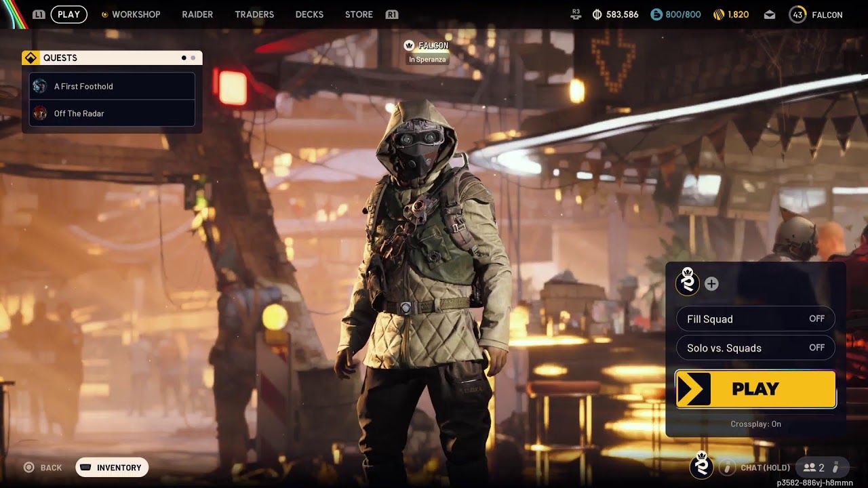Viewport: 868px width, 488px height.
Task: Click the touchpad icon on Inventory button
Action: [86, 468]
